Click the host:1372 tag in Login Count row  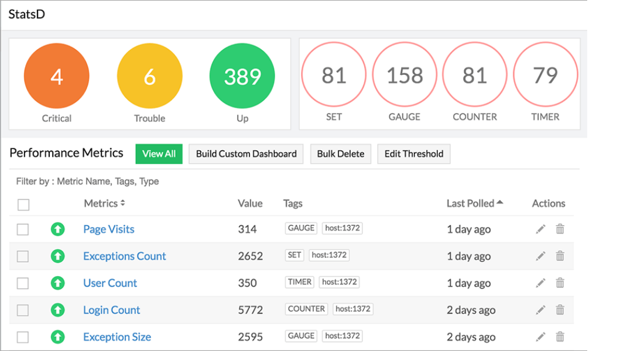(353, 309)
